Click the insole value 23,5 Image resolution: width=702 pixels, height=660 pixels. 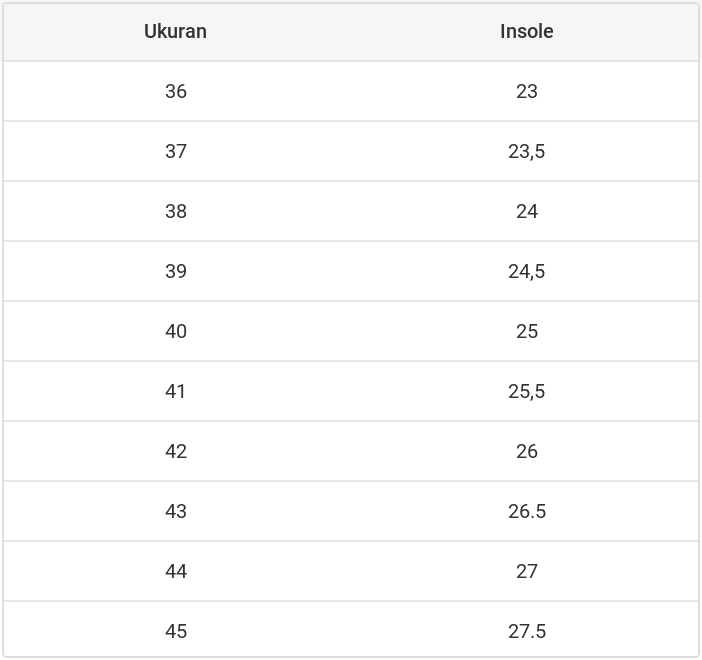(527, 151)
